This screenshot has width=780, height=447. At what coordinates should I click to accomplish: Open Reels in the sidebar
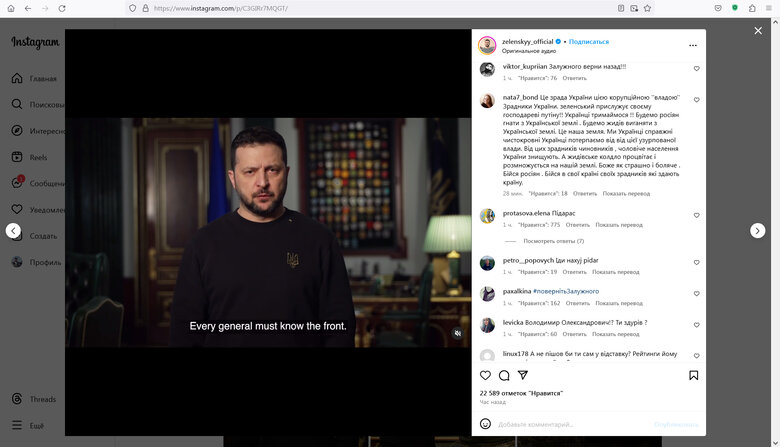(30, 157)
